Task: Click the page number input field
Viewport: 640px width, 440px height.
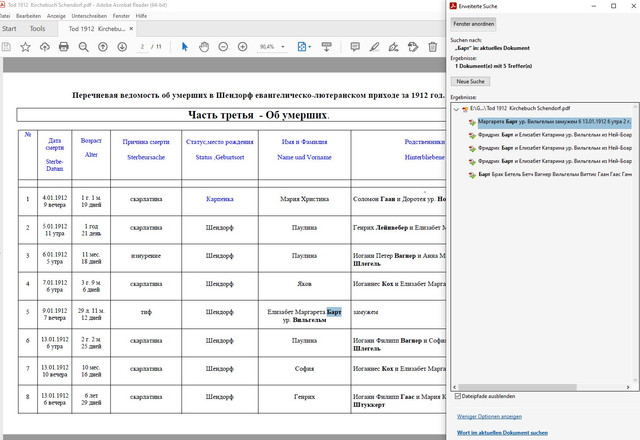Action: pos(142,47)
